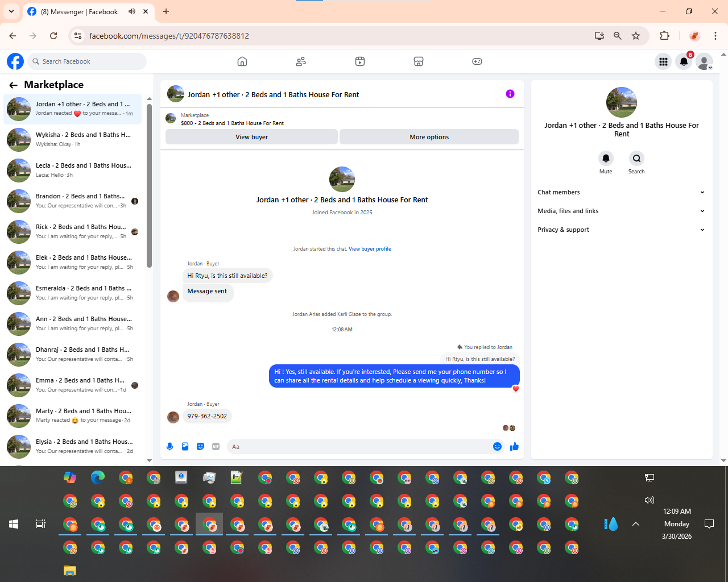Go back using the Marketplace arrow
Screen dimensions: 728x582
point(13,85)
